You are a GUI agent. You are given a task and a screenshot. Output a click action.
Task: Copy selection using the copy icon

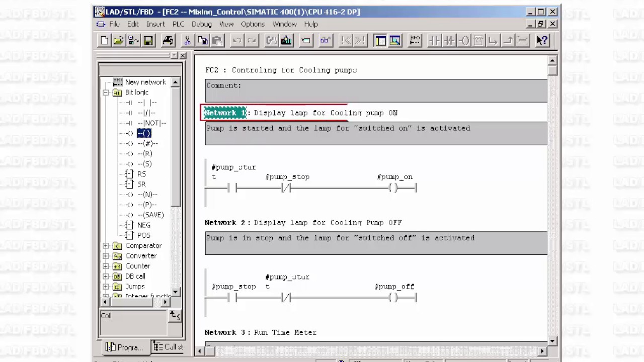202,41
